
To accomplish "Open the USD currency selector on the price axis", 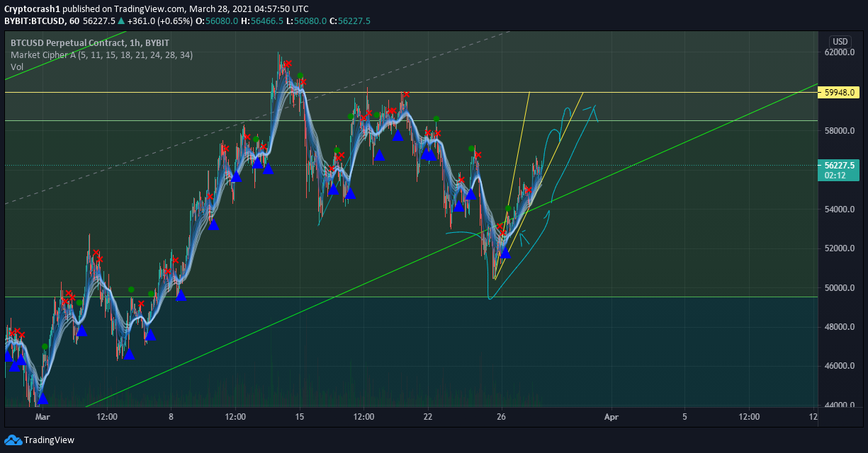I will pyautogui.click(x=840, y=42).
